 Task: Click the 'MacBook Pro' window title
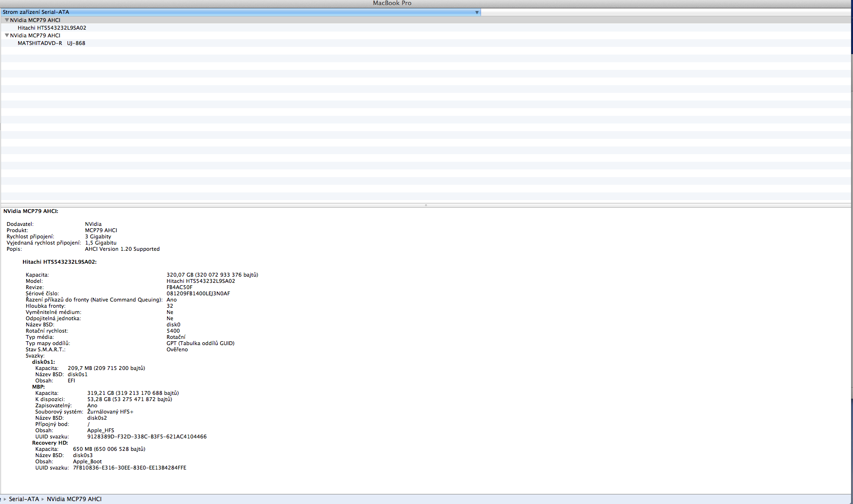click(392, 3)
